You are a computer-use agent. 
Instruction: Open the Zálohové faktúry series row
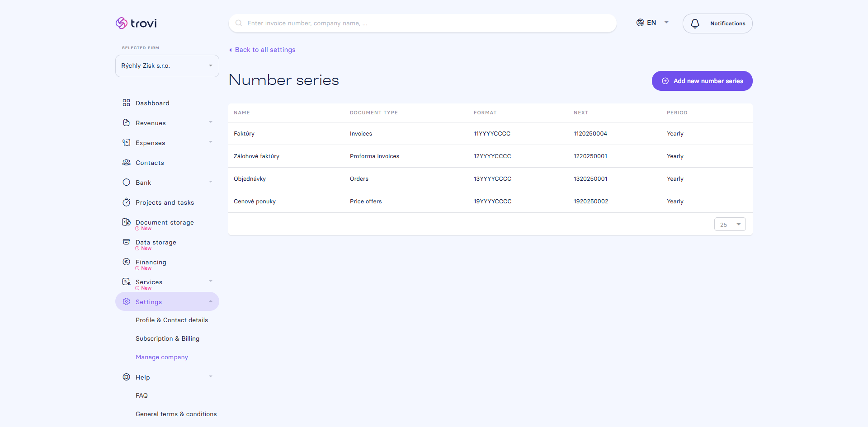(491, 156)
